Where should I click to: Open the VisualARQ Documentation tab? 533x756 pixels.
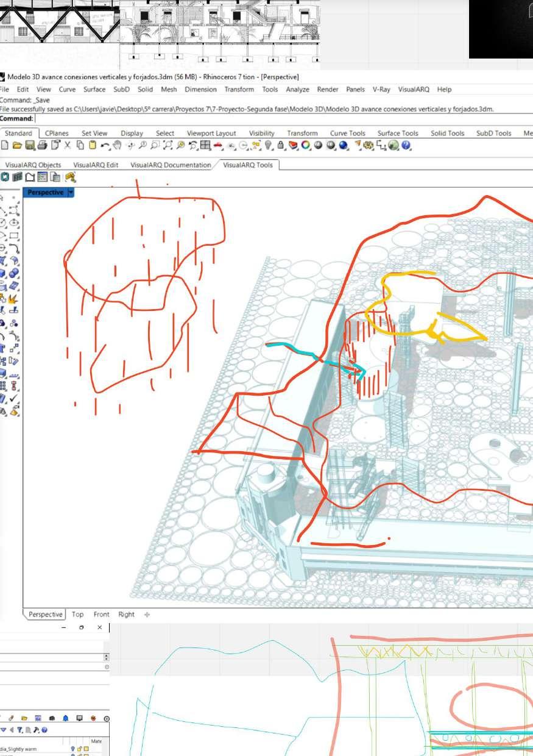[x=171, y=165]
